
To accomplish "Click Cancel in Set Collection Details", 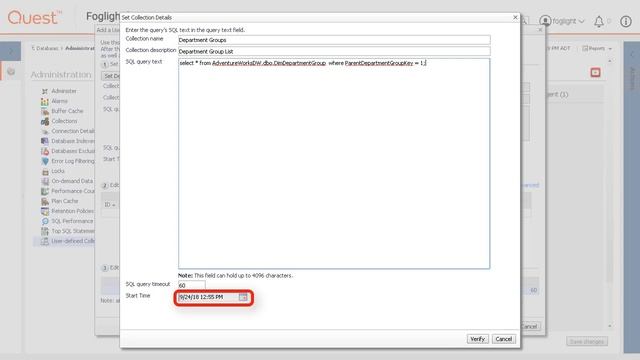I will pos(503,339).
